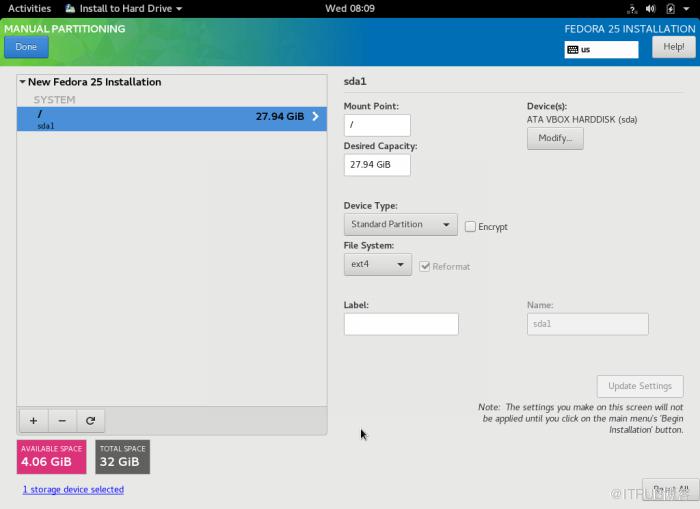Click the sda1 heading in details pane

[355, 82]
